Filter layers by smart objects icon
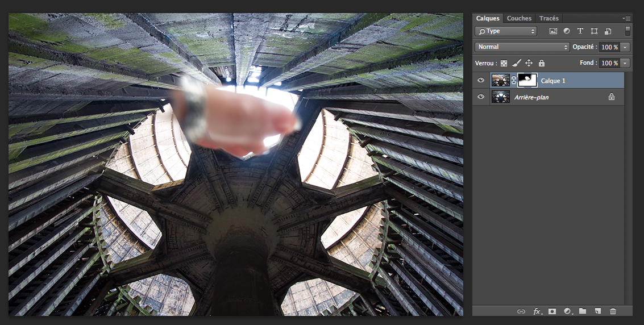 click(x=608, y=31)
